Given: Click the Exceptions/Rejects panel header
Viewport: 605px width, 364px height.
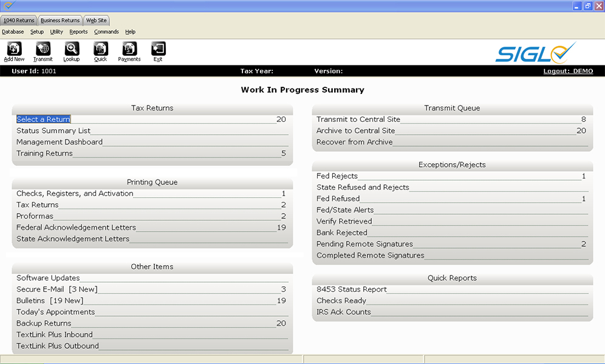Looking at the screenshot, I should point(452,165).
